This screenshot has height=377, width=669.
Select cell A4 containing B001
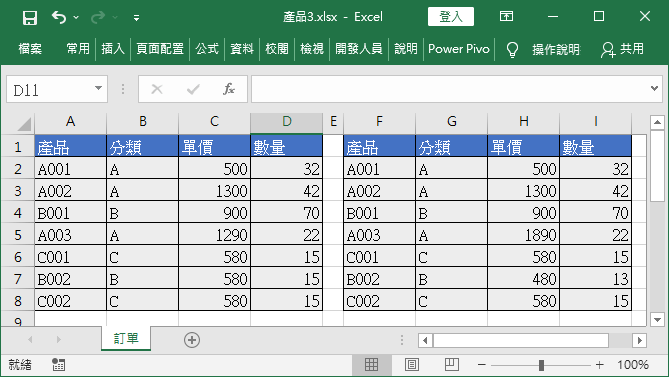[70, 212]
